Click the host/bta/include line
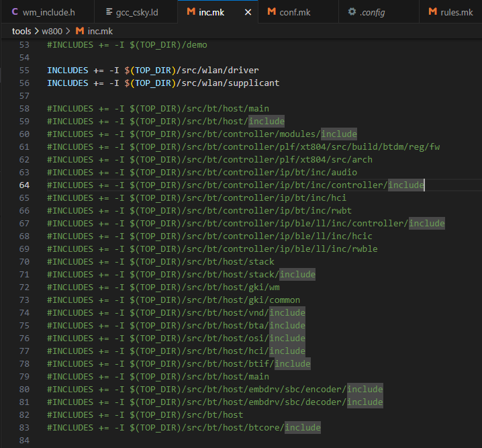Image resolution: width=482 pixels, height=448 pixels. tap(176, 326)
